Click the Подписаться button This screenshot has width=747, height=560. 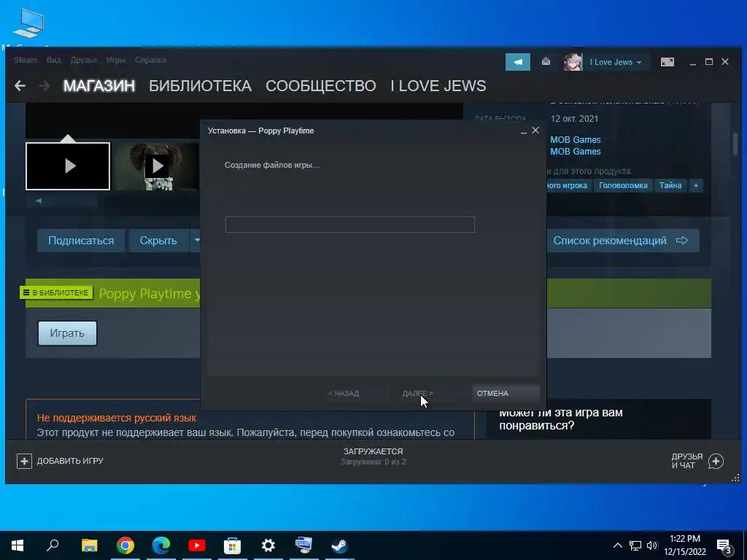pyautogui.click(x=81, y=241)
